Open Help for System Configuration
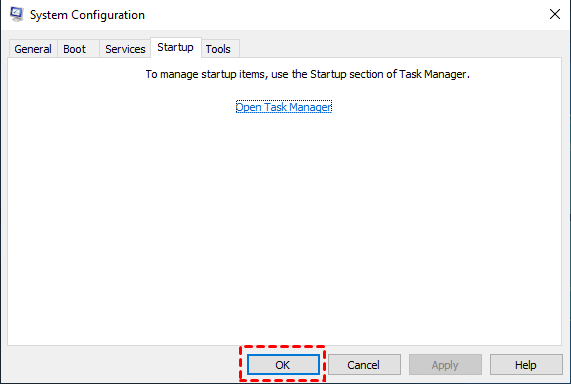 [526, 364]
